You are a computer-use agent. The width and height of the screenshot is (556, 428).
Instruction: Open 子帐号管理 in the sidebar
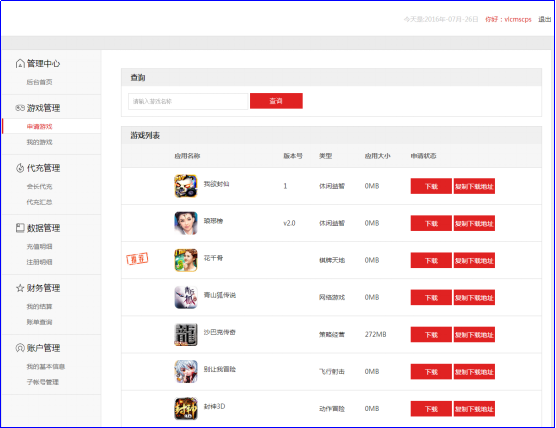(x=43, y=382)
